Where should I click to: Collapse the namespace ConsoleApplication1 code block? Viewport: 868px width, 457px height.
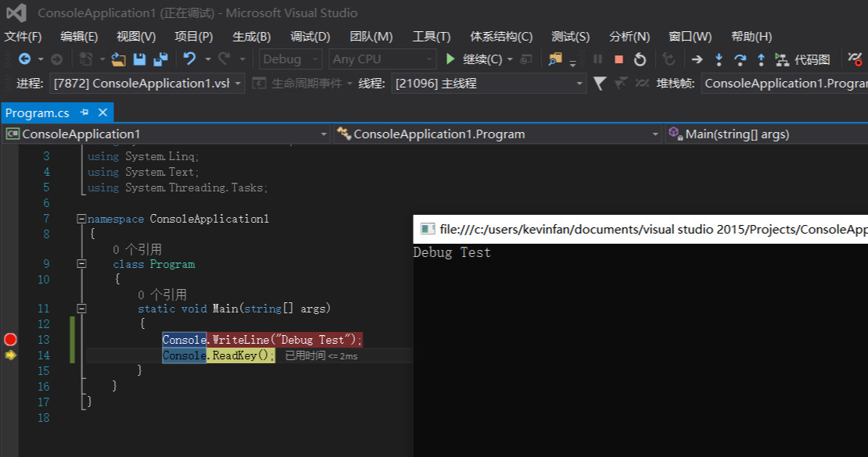coord(81,219)
